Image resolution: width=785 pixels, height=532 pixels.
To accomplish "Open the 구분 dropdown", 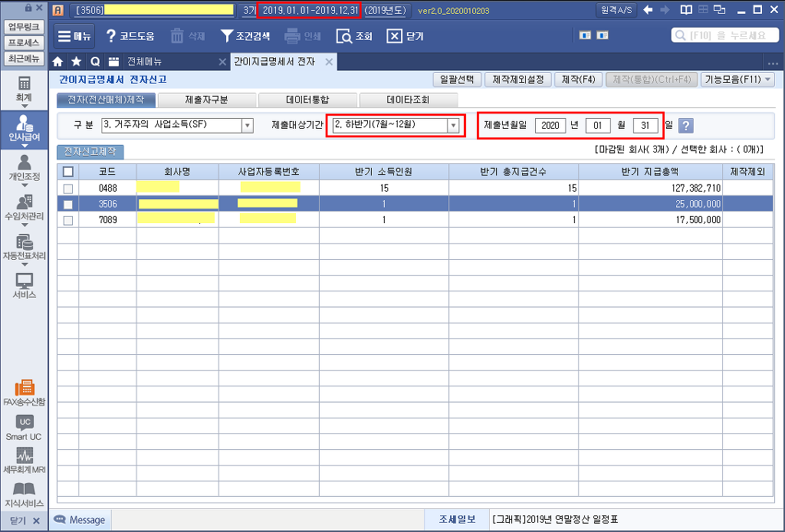I will coord(248,125).
